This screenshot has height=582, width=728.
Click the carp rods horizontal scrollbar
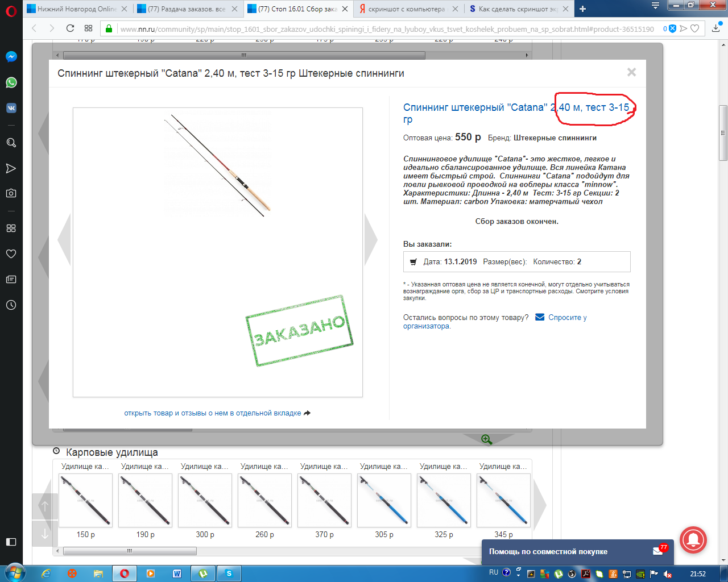click(x=130, y=551)
